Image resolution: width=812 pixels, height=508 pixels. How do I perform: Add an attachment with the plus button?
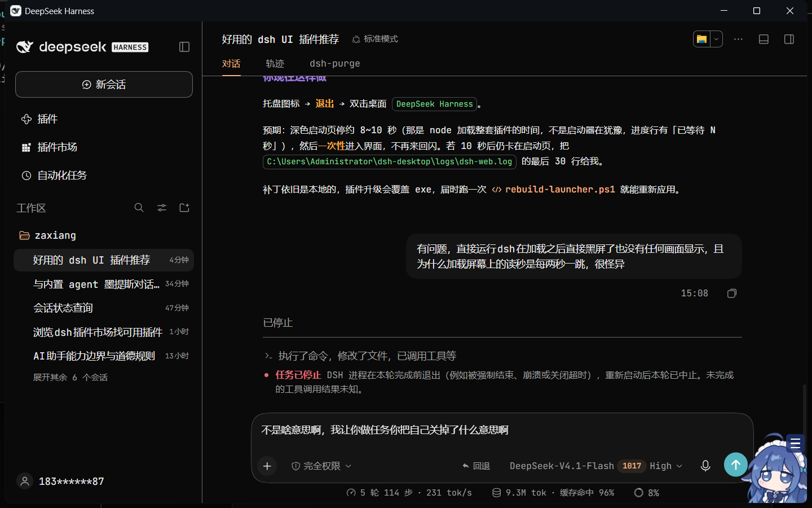pos(267,466)
